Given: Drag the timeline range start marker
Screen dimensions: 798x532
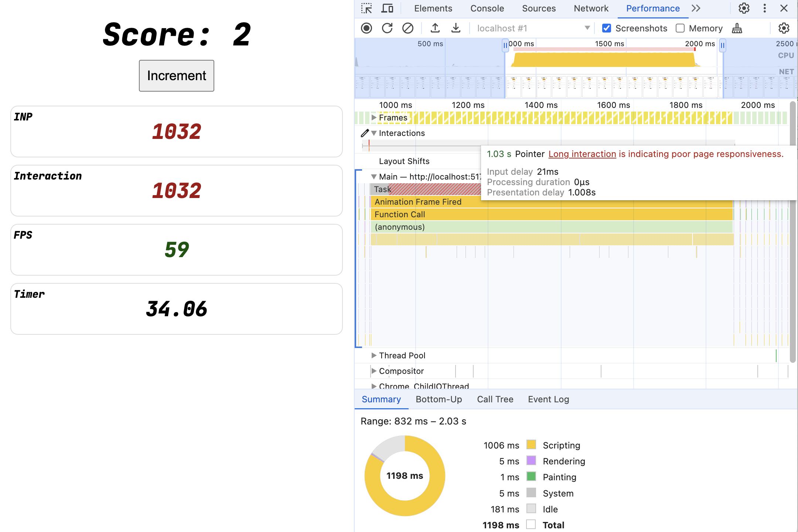Looking at the screenshot, I should coord(505,44).
